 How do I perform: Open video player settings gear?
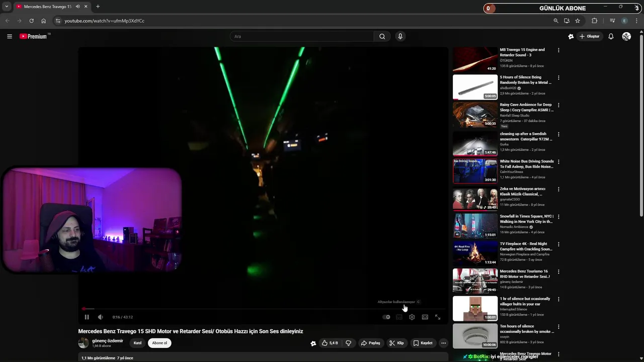(x=412, y=317)
